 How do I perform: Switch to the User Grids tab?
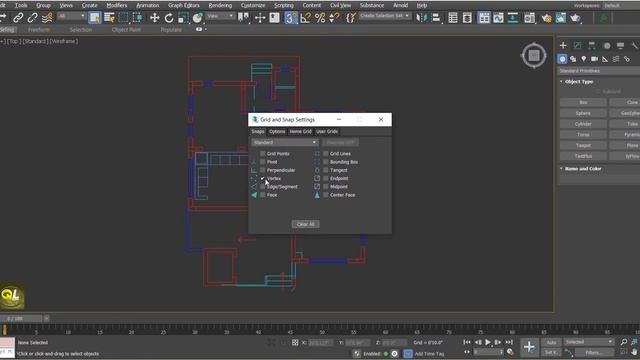[x=327, y=131]
